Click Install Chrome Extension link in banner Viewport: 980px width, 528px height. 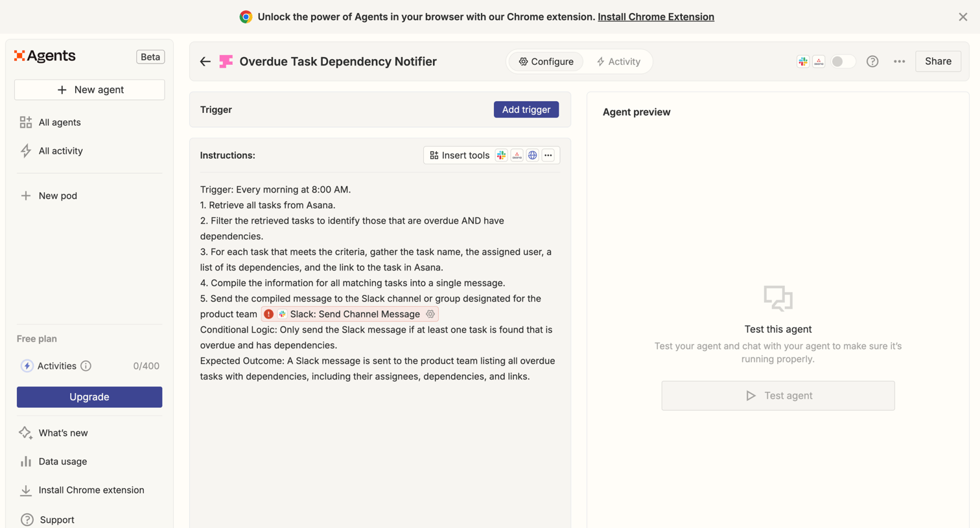[656, 17]
